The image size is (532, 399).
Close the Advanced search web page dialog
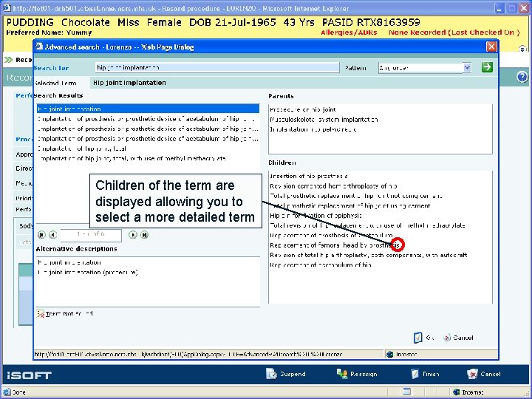[x=491, y=47]
